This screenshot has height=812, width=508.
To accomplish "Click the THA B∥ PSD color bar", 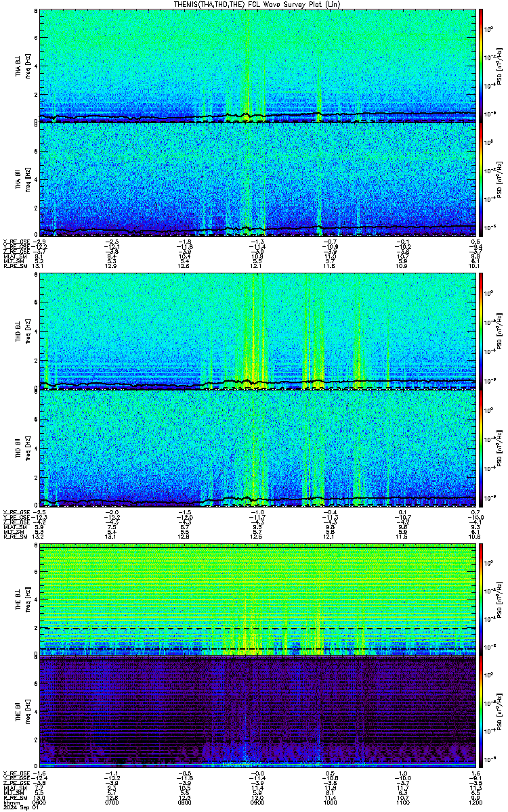I will [481, 180].
